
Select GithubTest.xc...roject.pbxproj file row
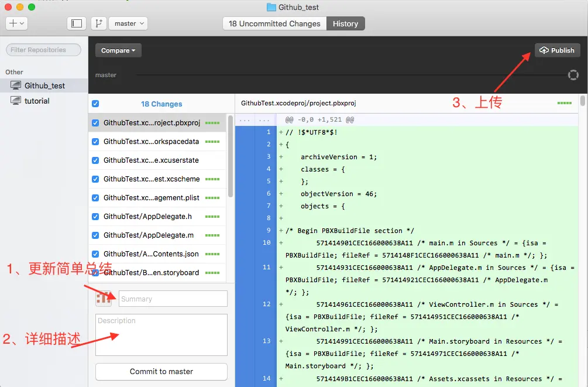coord(157,123)
